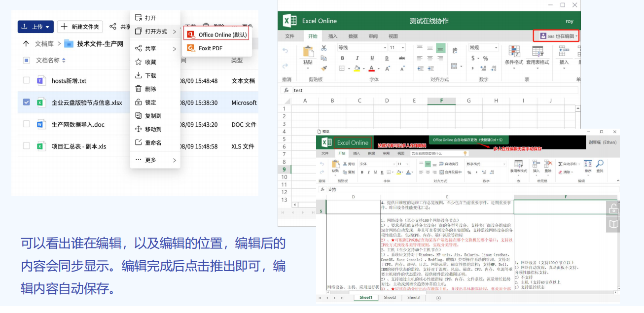Click the Find (查找) magnifier icon
The width and height of the screenshot is (644, 313).
coord(600,164)
